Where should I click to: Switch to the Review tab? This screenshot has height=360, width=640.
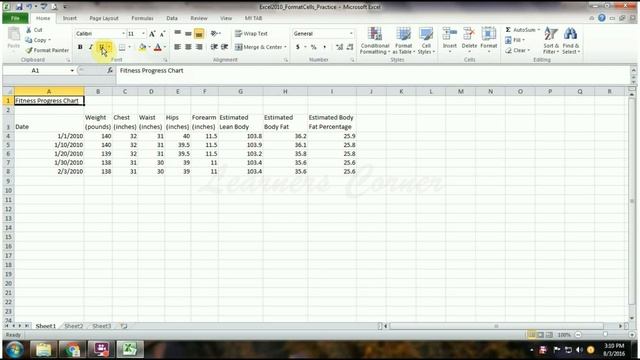(x=199, y=18)
